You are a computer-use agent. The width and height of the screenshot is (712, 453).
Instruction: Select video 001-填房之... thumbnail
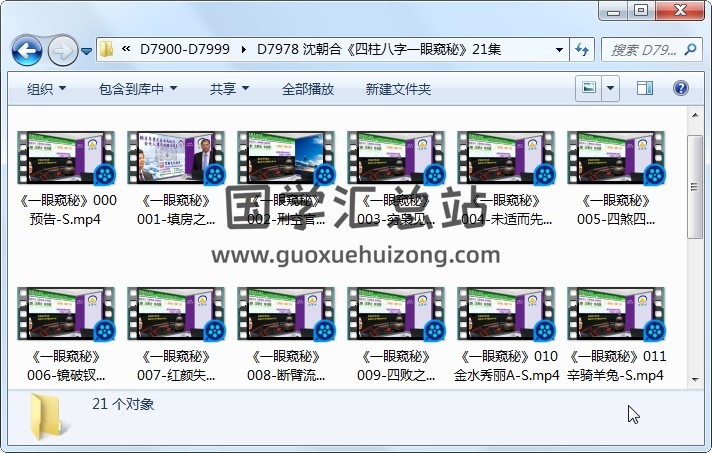pyautogui.click(x=176, y=158)
